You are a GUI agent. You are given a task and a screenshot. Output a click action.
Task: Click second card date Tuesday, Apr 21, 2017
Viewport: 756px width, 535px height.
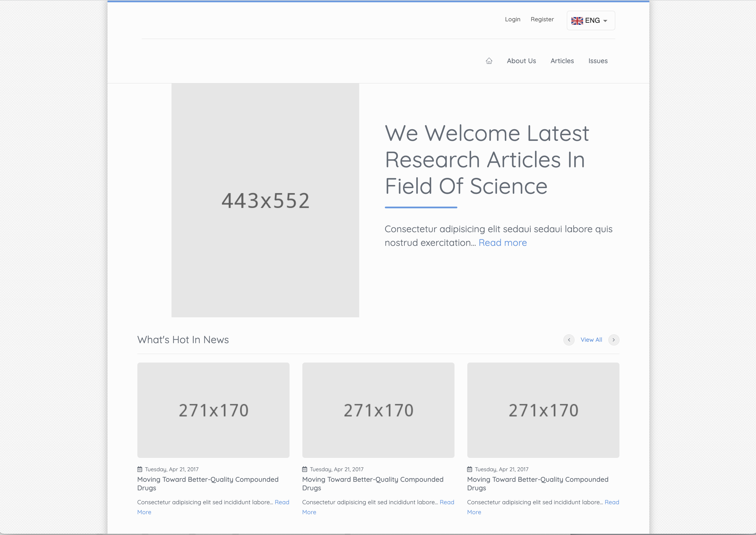click(336, 469)
